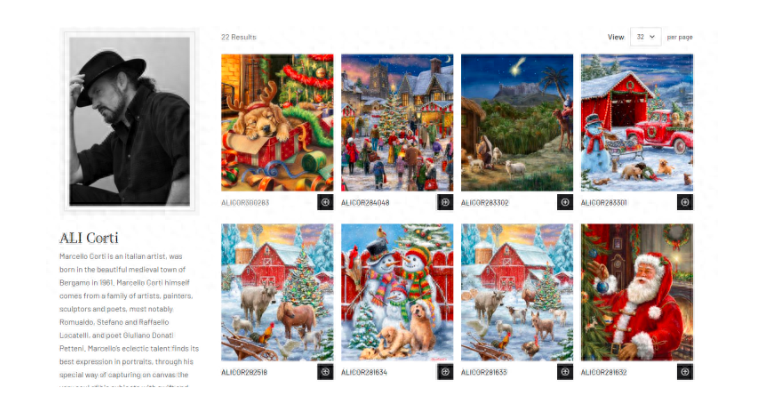Open red truck and snowman painting
The height and width of the screenshot is (417, 776).
pyautogui.click(x=637, y=123)
